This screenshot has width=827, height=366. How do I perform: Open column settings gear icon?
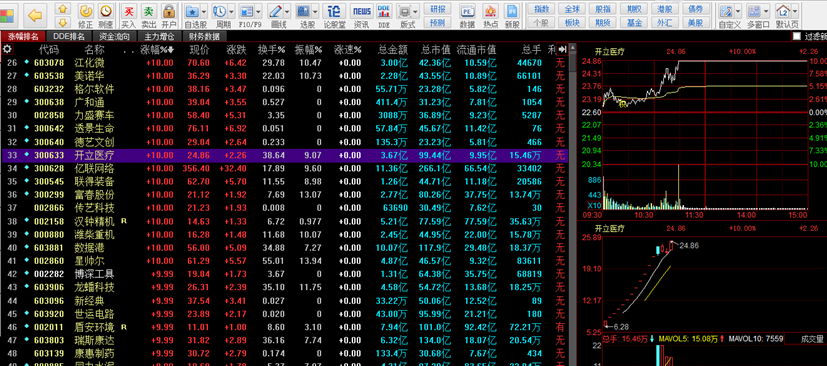(7, 50)
